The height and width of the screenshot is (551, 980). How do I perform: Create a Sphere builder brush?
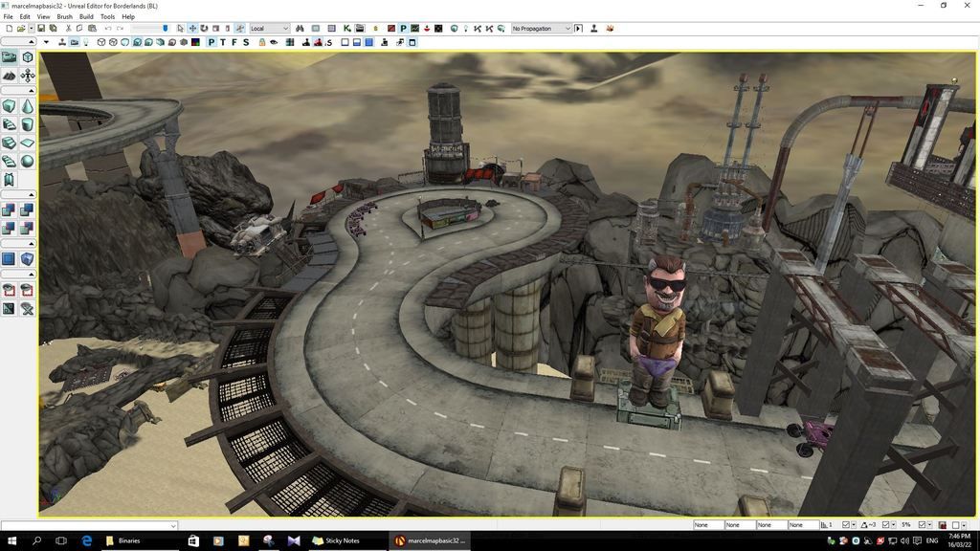28,161
